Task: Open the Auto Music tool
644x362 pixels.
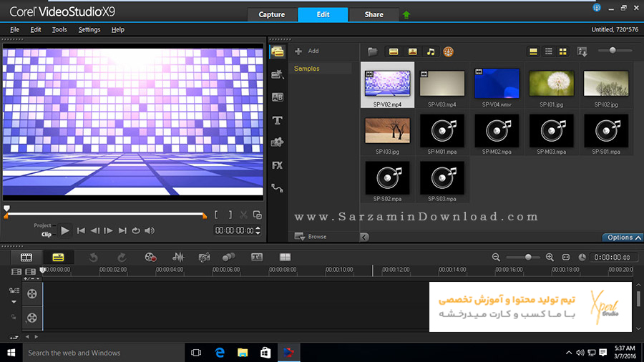Action: pos(204,258)
